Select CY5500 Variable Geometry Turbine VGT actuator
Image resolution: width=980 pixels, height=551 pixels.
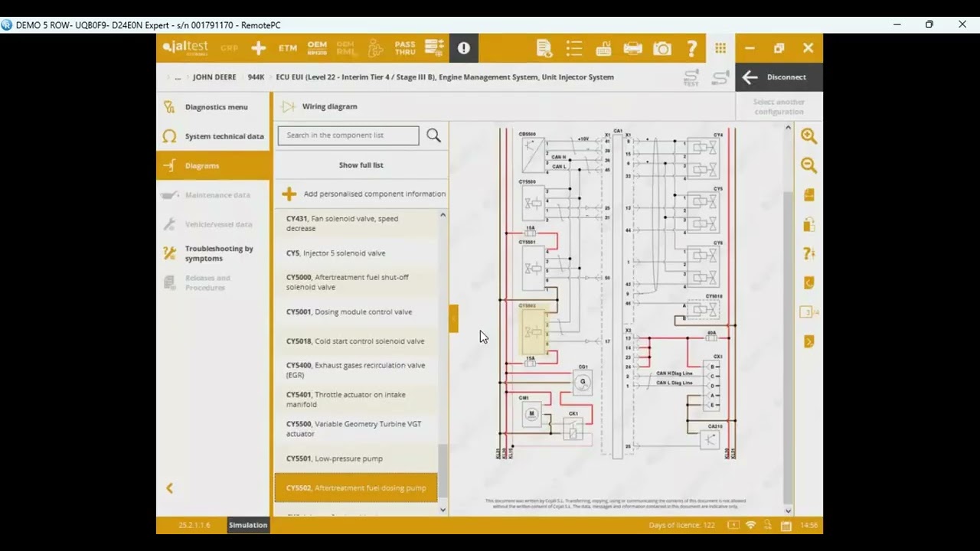click(x=356, y=429)
